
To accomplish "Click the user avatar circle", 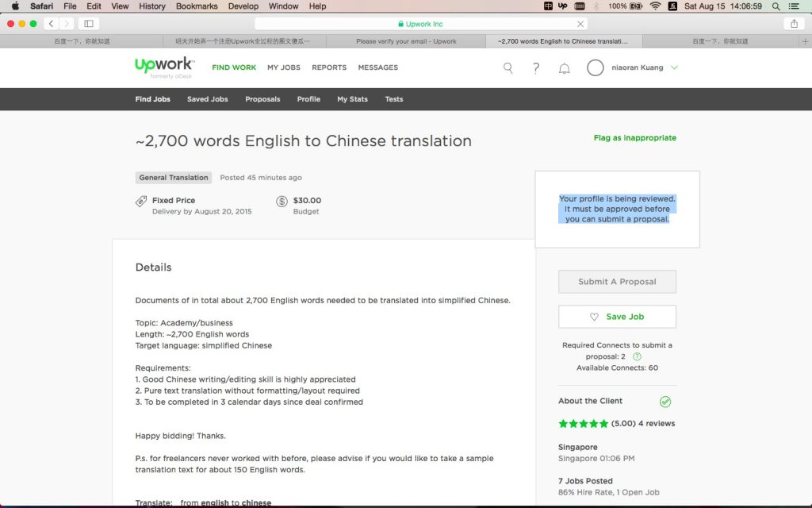I will tap(595, 67).
